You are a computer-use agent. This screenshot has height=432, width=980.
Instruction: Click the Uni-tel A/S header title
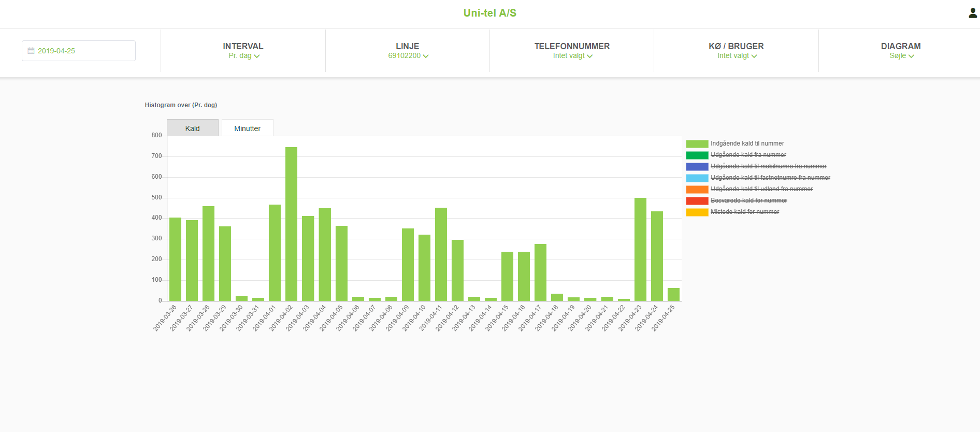[489, 13]
